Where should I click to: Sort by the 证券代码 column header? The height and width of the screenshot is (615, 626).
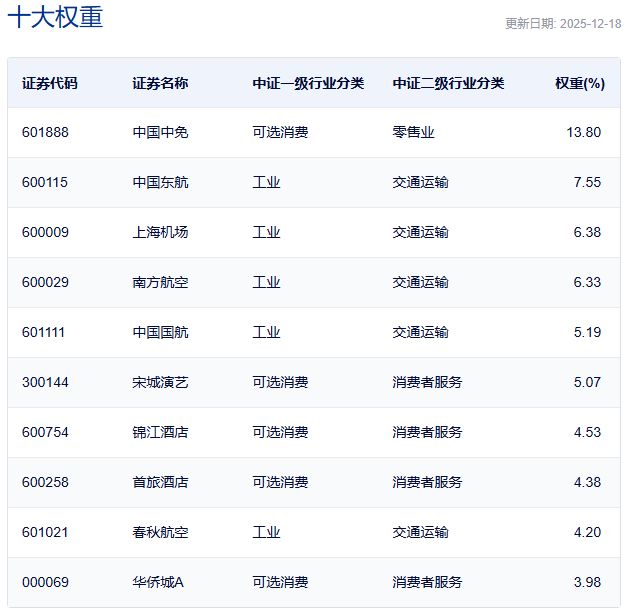coord(49,84)
